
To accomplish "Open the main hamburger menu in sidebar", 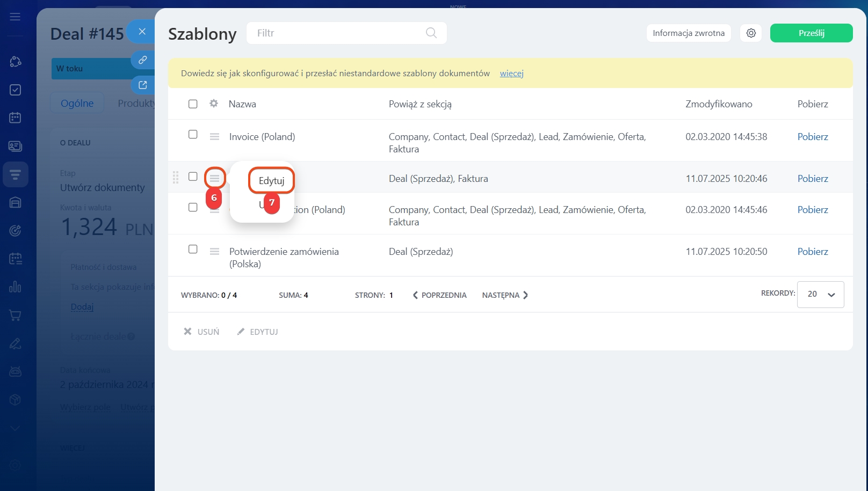I will 15,17.
